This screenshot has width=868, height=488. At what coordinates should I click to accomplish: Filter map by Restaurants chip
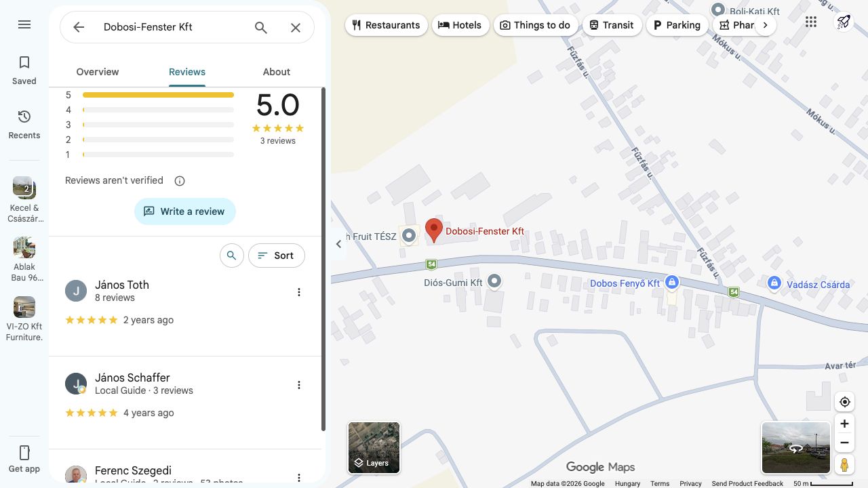click(x=387, y=25)
